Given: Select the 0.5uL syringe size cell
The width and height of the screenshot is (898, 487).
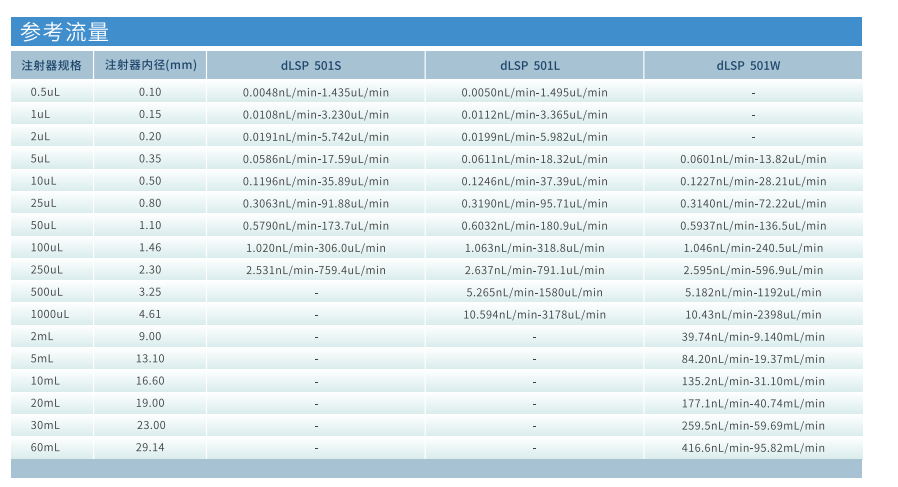Looking at the screenshot, I should pyautogui.click(x=45, y=92).
